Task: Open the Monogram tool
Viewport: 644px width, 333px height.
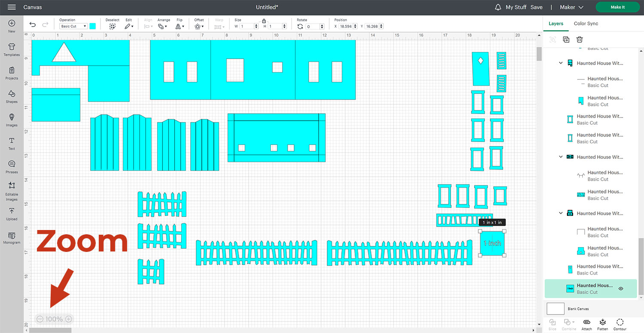Action: coord(12,237)
